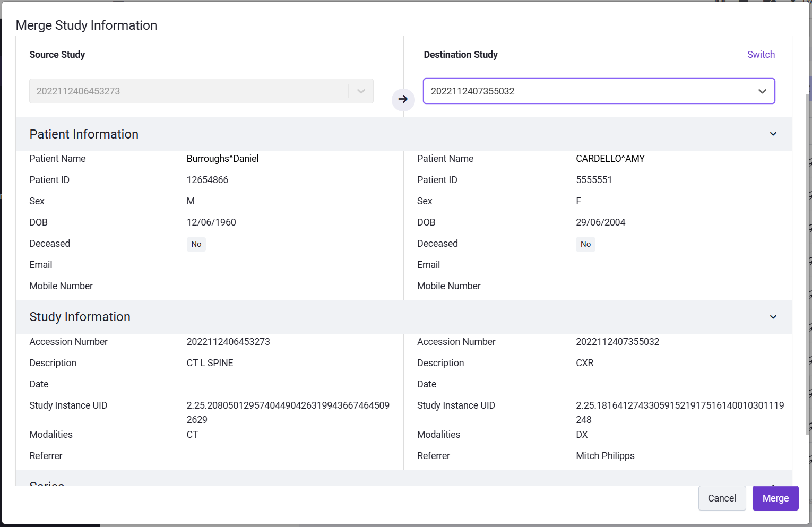Select the source patient name Burroughs^Daniel
812x527 pixels.
tap(222, 159)
